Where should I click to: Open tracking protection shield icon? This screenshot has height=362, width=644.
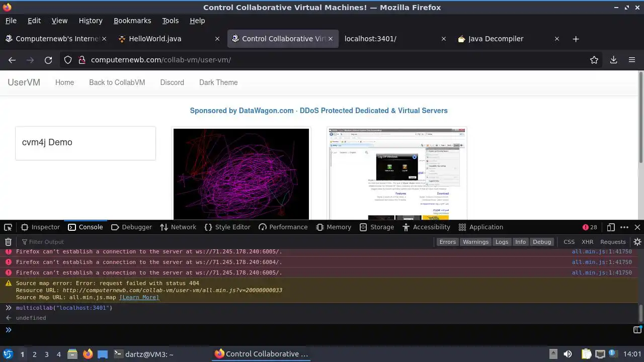[68, 60]
